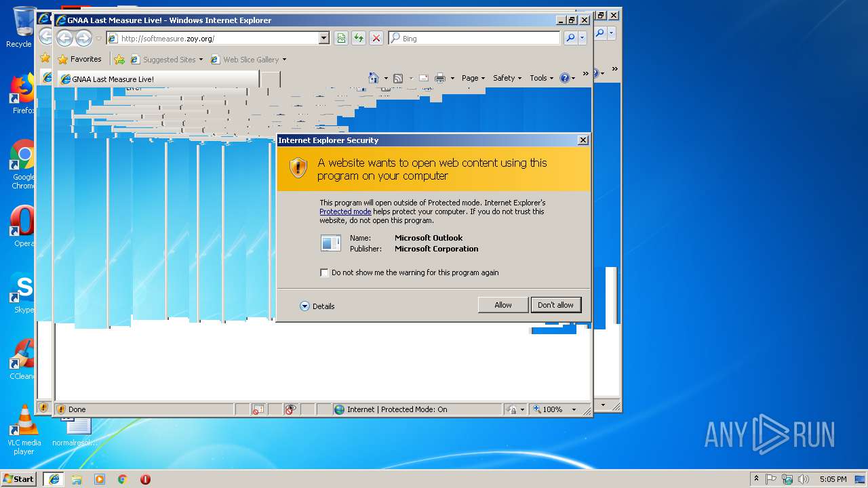Viewport: 868px width, 488px height.
Task: Expand the Home button dropdown arrow
Action: [386, 79]
